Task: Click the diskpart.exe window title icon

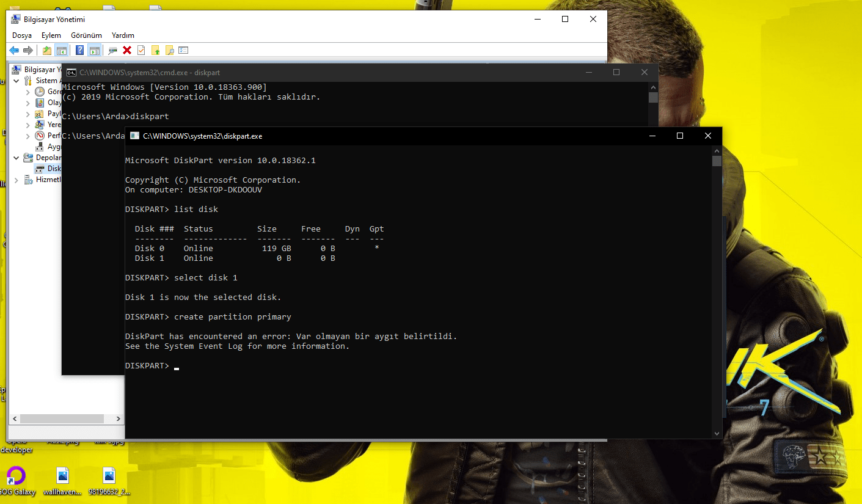Action: 134,136
